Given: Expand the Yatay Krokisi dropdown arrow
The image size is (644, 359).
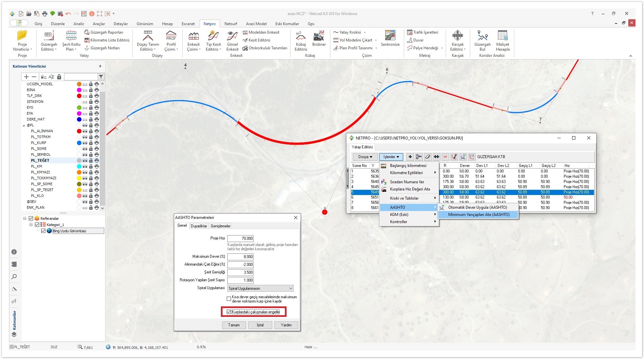Looking at the screenshot, I should coord(365,32).
